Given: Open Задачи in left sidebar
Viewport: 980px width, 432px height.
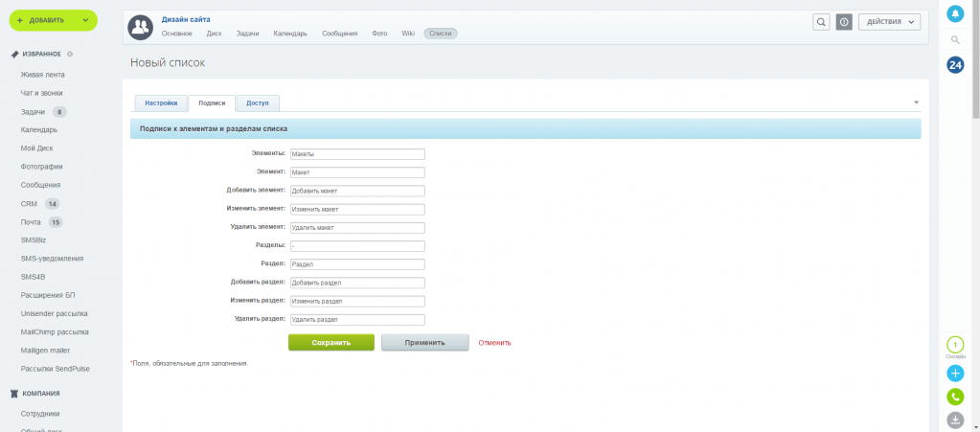Looking at the screenshot, I should [33, 112].
